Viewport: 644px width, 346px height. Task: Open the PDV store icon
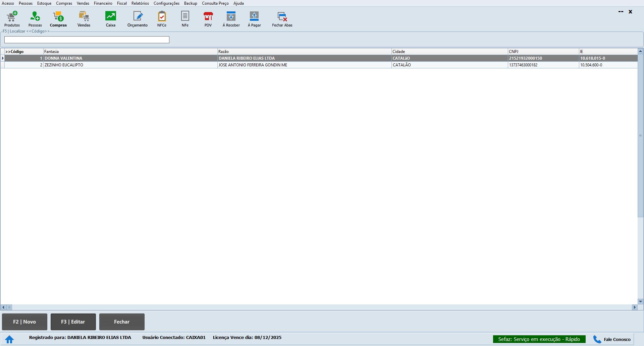click(208, 19)
